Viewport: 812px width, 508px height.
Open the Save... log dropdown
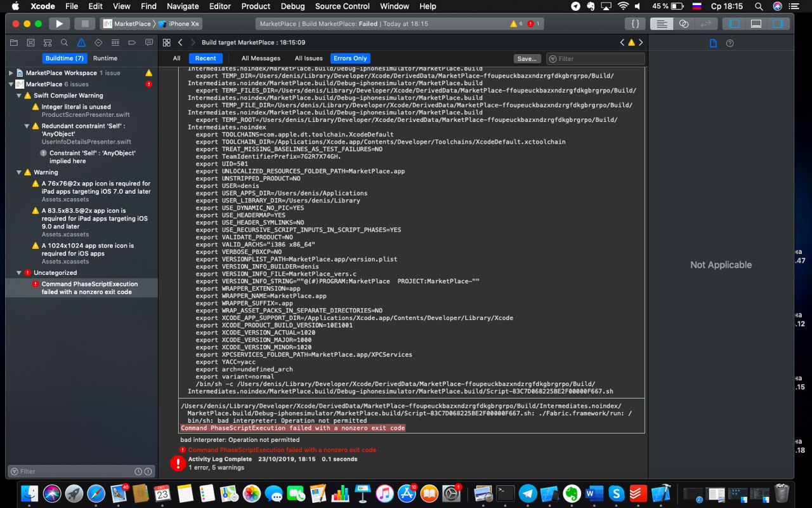(527, 58)
